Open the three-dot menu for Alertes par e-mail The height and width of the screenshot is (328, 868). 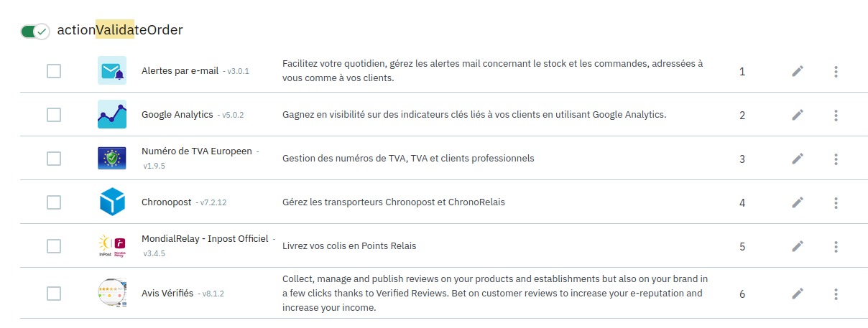836,72
